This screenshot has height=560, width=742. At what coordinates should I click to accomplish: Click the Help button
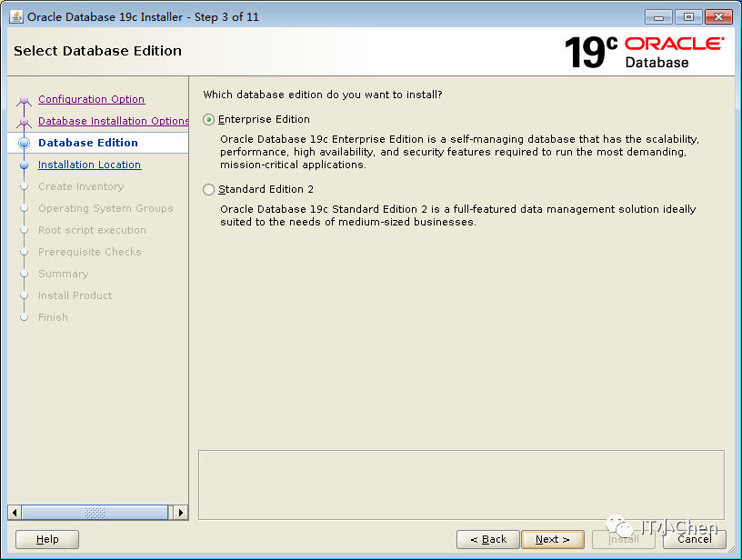point(47,539)
